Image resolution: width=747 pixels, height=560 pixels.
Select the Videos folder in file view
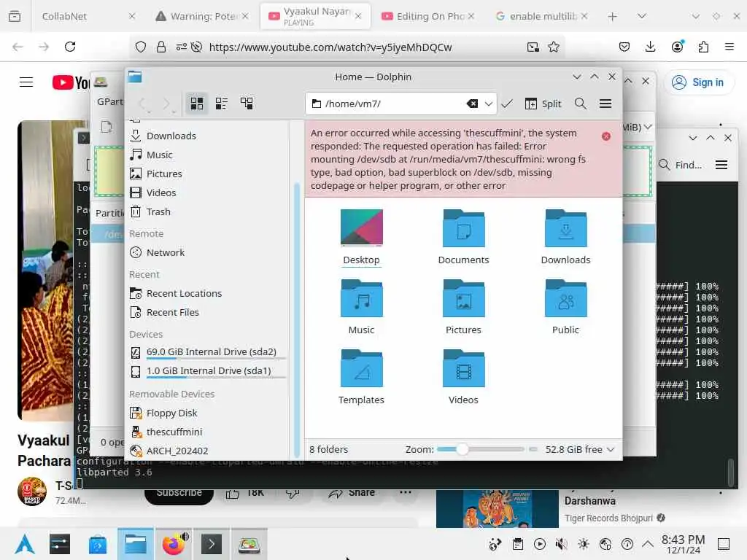463,377
